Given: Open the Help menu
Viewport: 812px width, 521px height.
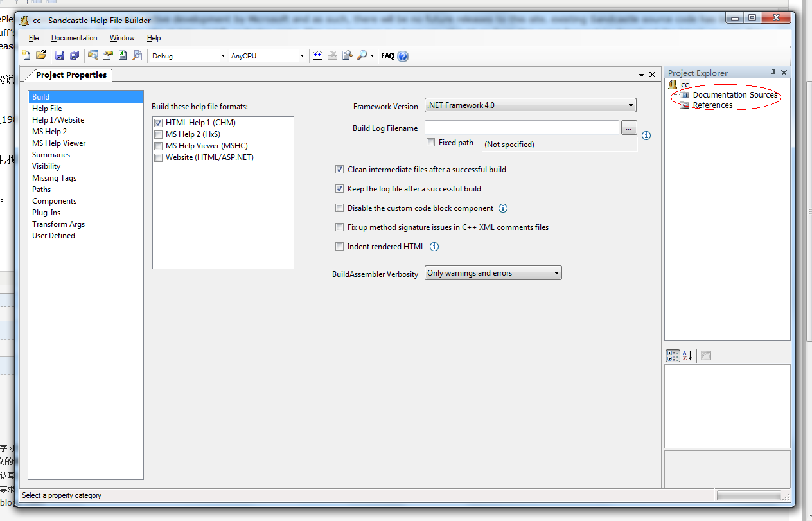Looking at the screenshot, I should pyautogui.click(x=154, y=38).
